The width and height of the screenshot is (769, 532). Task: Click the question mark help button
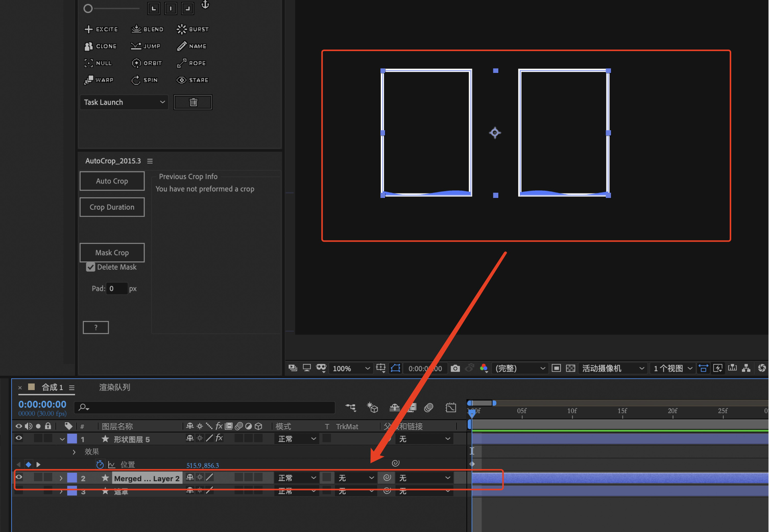pos(95,327)
